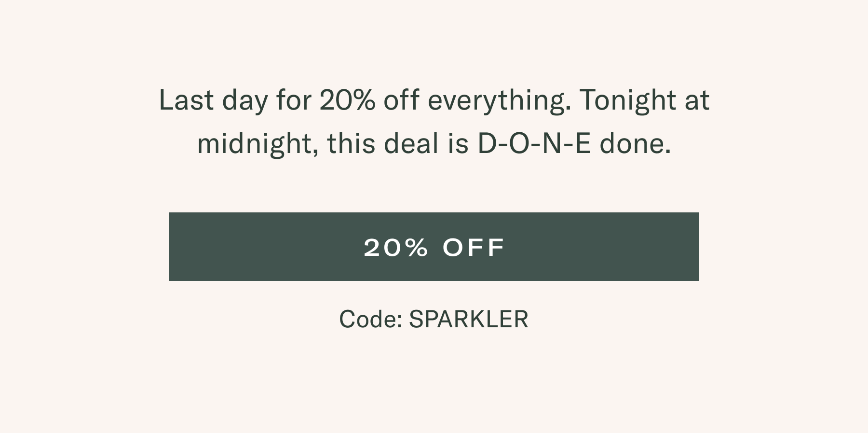The image size is (868, 433).
Task: Click the left edge of the green banner button
Action: click(x=172, y=247)
